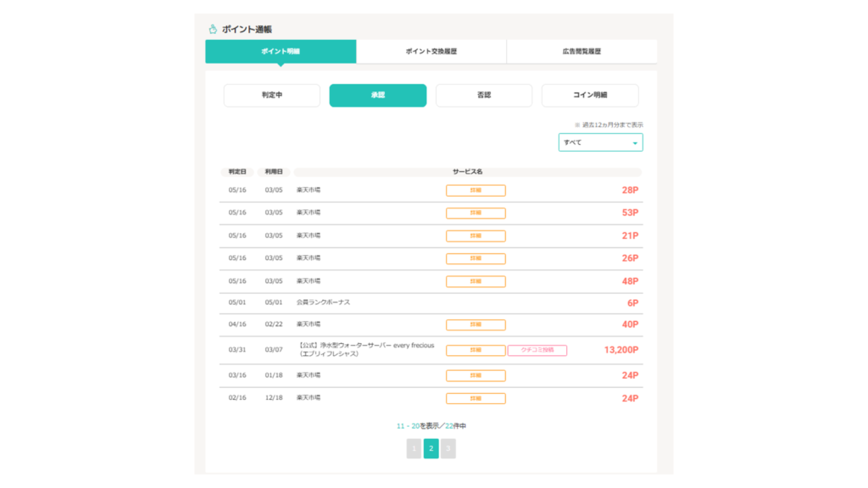Open 詳細 for the 28P 楽天市場 entry
This screenshot has width=868, height=488.
pyautogui.click(x=476, y=191)
